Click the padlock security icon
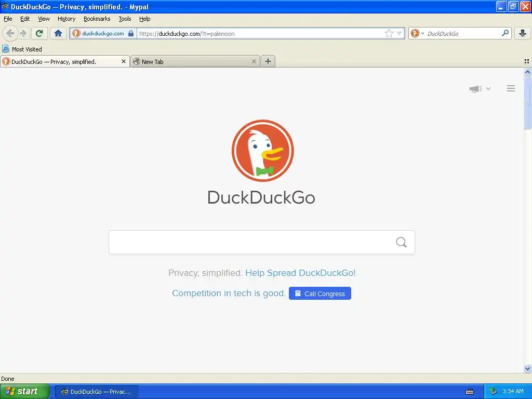The width and height of the screenshot is (532, 399). [131, 33]
